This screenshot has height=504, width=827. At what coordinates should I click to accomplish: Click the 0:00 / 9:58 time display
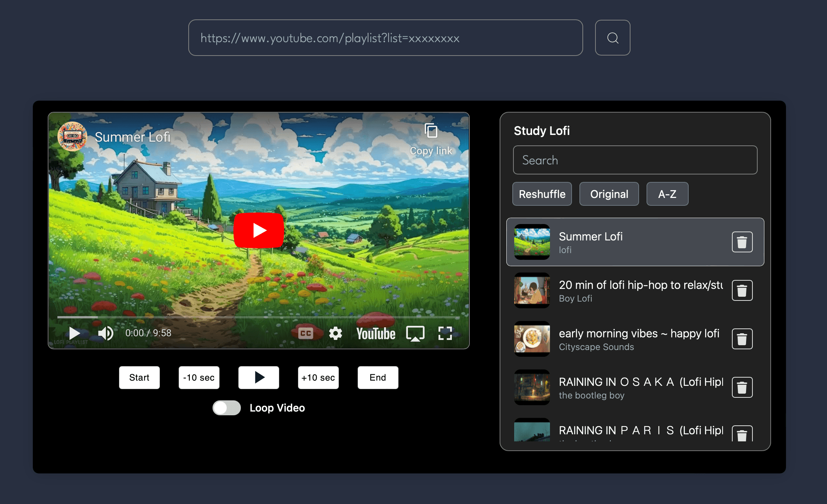click(x=148, y=333)
